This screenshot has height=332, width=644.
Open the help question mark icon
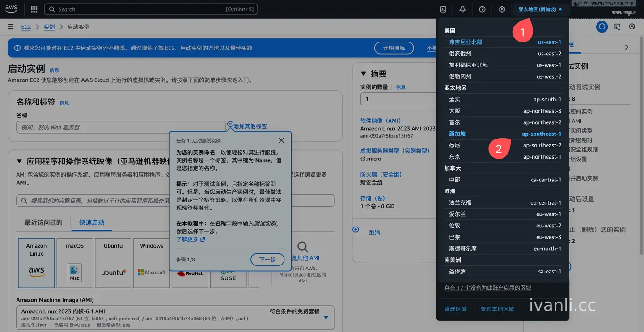482,9
